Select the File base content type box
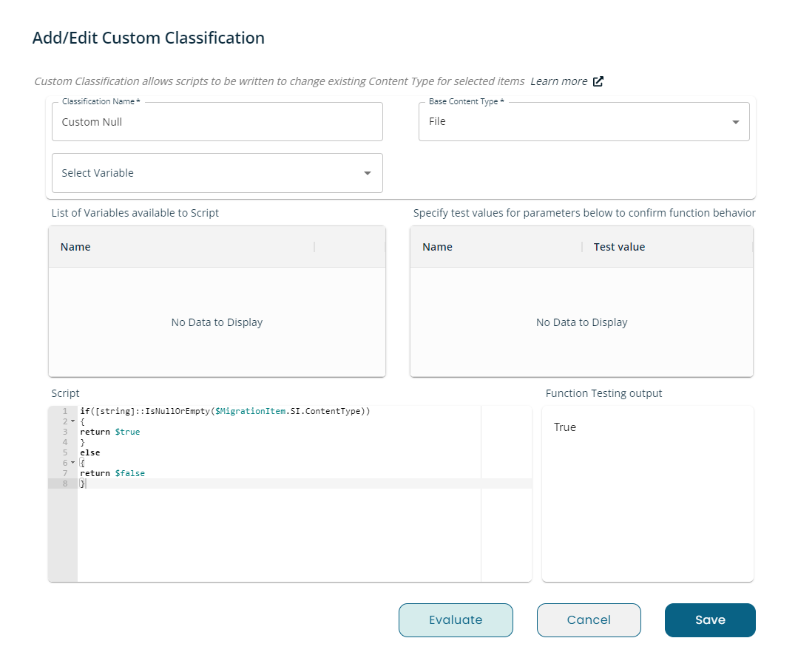The width and height of the screenshot is (798, 672). 584,122
